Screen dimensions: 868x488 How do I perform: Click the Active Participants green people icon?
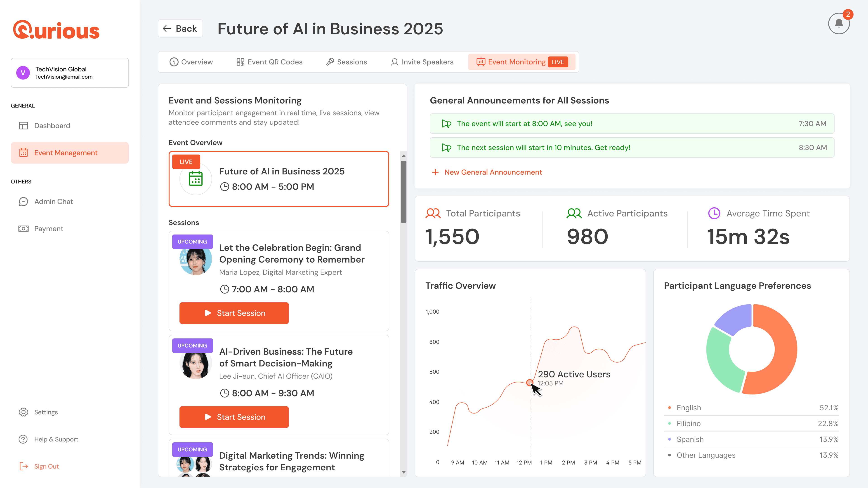tap(574, 213)
